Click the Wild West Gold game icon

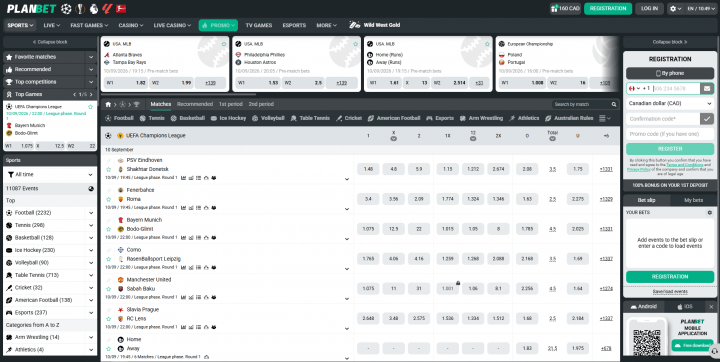point(354,25)
